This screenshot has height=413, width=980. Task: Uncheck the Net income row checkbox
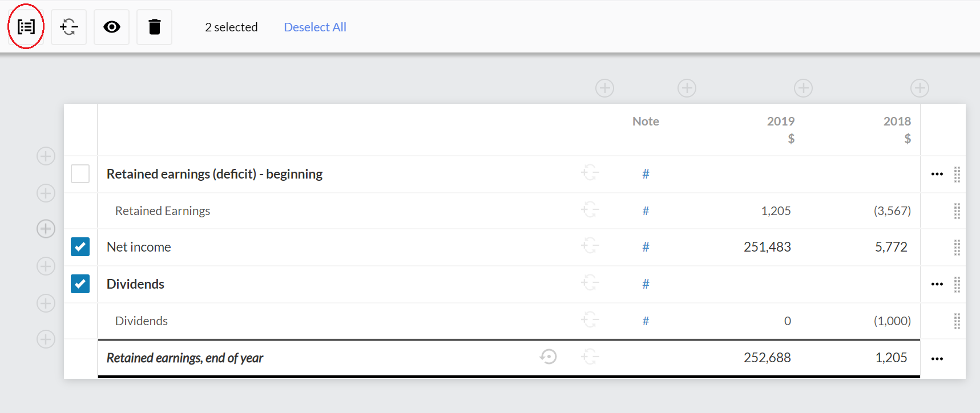click(80, 247)
